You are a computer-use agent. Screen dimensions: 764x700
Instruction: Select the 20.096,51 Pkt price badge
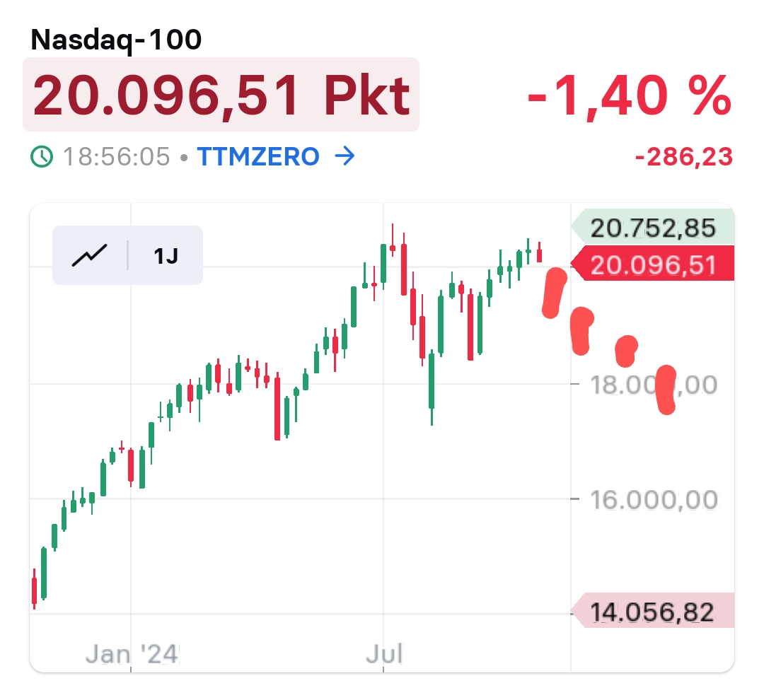[x=221, y=95]
